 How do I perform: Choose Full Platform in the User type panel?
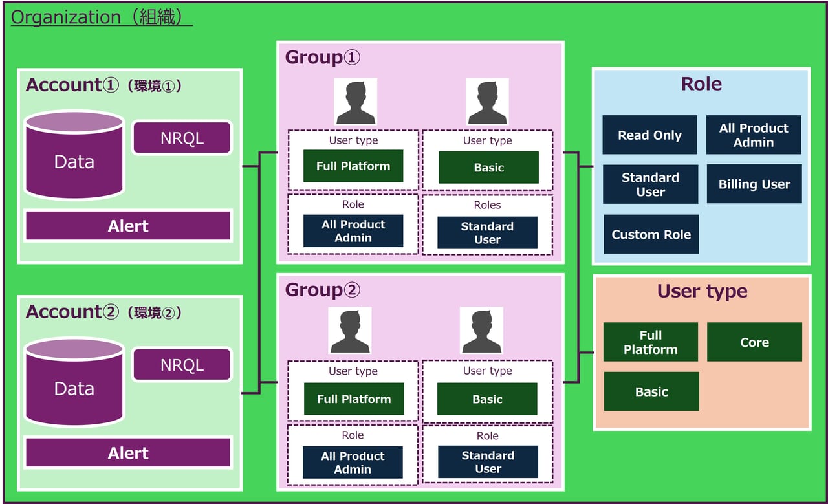650,342
